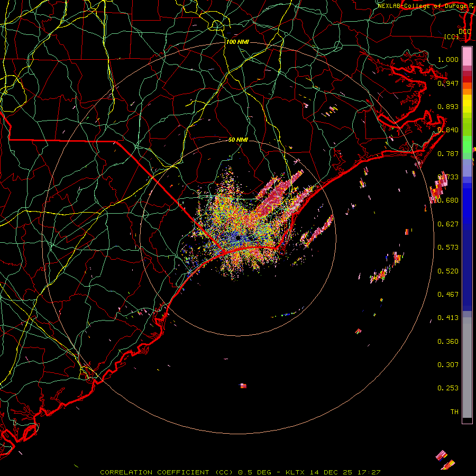Viewport: 476px width, 476px height.
Task: Pick the bright green segment below 0.840
Action: (x=467, y=144)
